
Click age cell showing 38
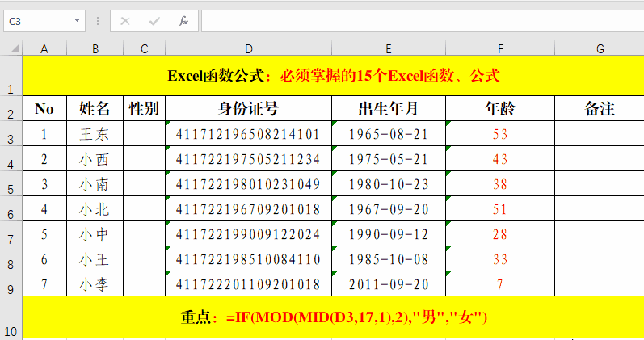500,183
